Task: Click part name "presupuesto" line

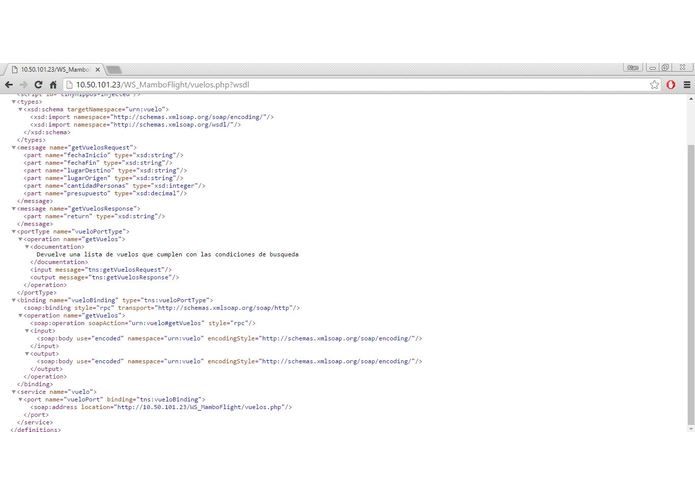Action: pos(105,194)
